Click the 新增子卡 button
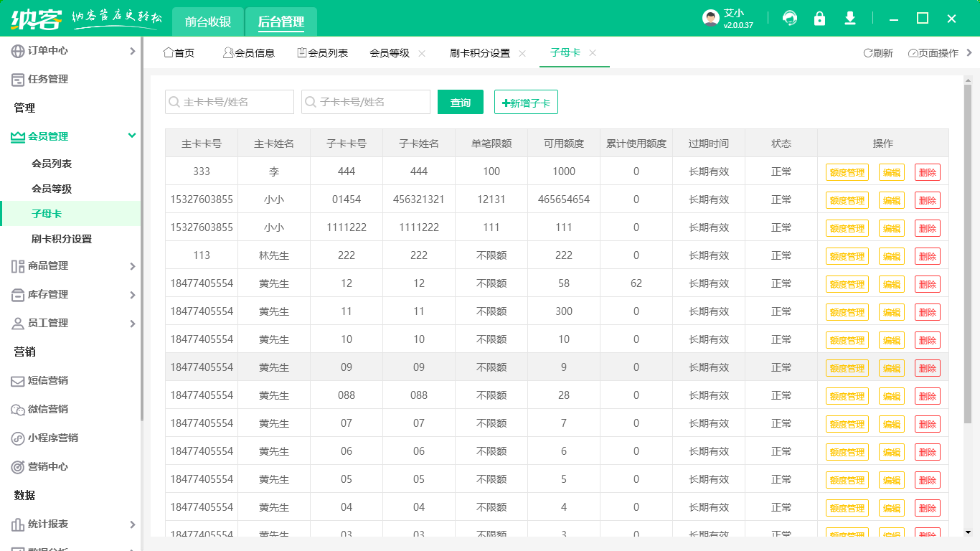Screen dimensions: 980x551 tap(526, 103)
